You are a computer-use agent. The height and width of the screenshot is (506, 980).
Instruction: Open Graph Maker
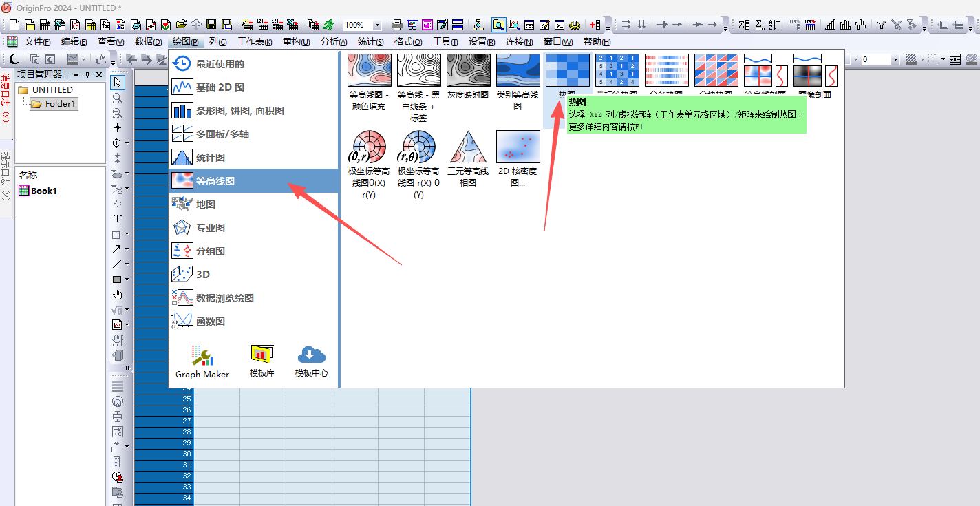[202, 361]
